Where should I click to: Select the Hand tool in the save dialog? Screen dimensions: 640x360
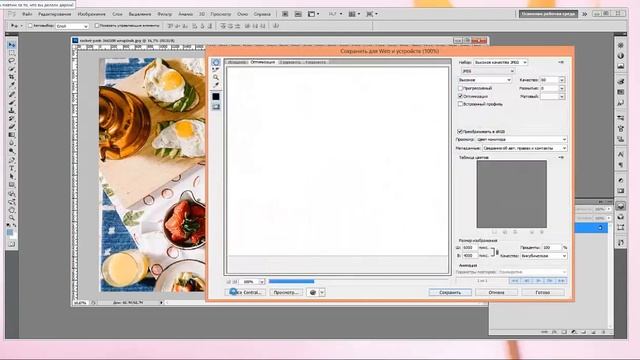pyautogui.click(x=216, y=62)
